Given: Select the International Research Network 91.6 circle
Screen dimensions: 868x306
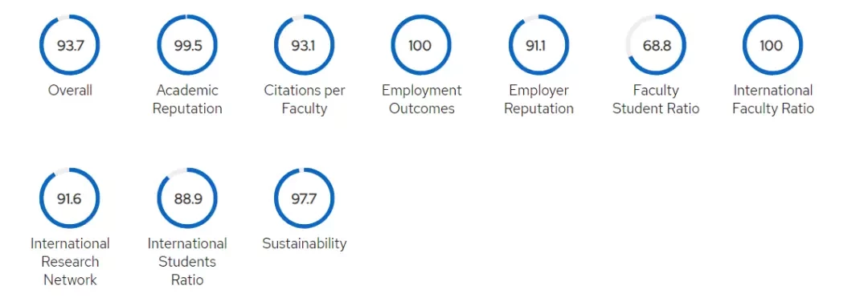Looking at the screenshot, I should pyautogui.click(x=70, y=198).
